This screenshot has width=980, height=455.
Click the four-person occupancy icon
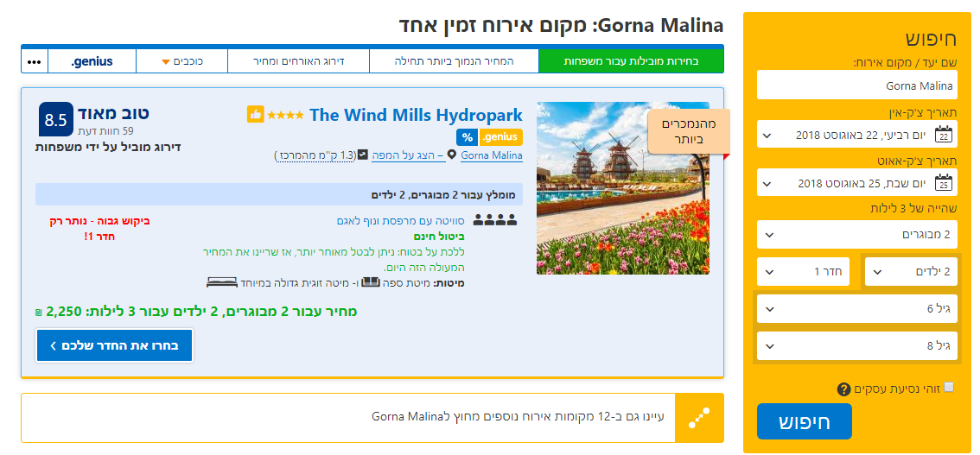tap(495, 219)
